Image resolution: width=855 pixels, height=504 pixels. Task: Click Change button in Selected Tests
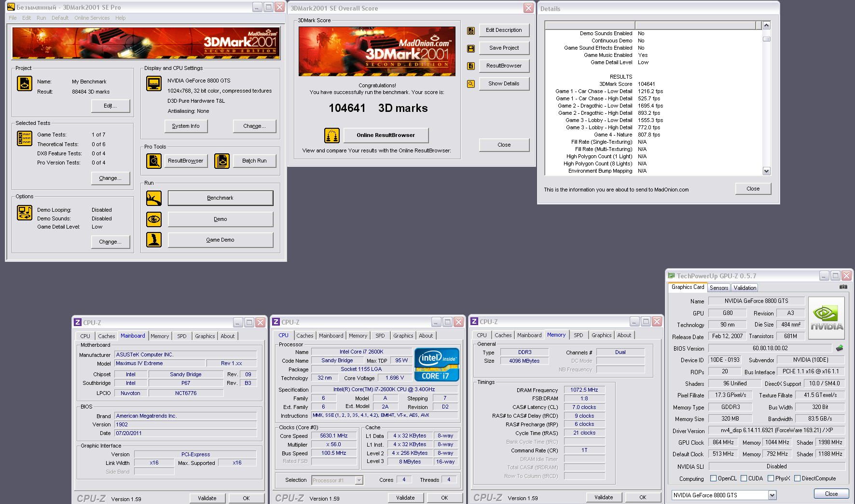click(110, 178)
